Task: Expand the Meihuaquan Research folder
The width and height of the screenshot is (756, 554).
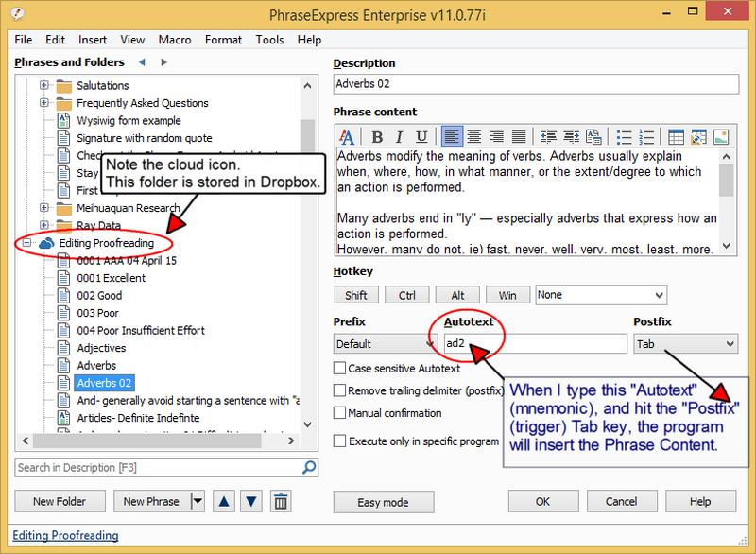Action: [x=43, y=208]
